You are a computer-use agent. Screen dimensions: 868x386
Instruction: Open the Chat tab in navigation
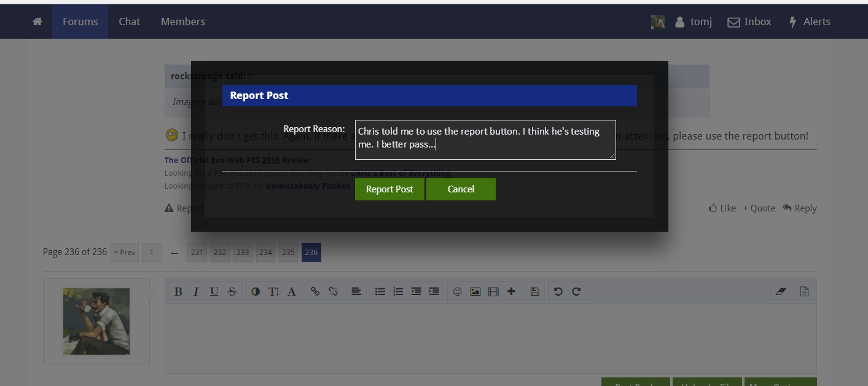pyautogui.click(x=130, y=22)
